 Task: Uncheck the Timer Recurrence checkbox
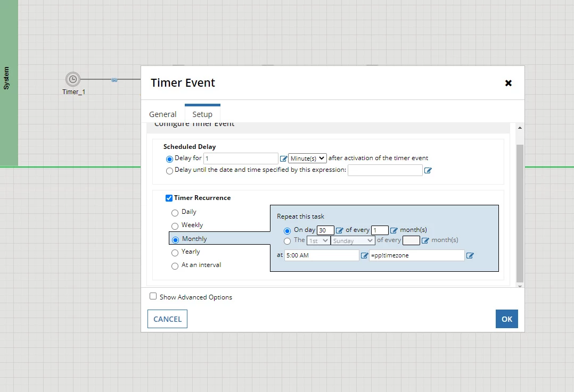[x=169, y=198]
